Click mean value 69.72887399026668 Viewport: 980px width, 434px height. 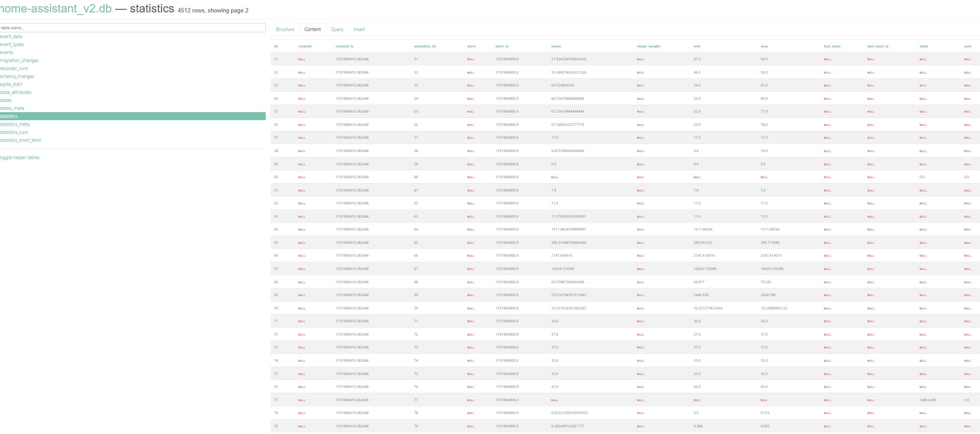click(568, 282)
